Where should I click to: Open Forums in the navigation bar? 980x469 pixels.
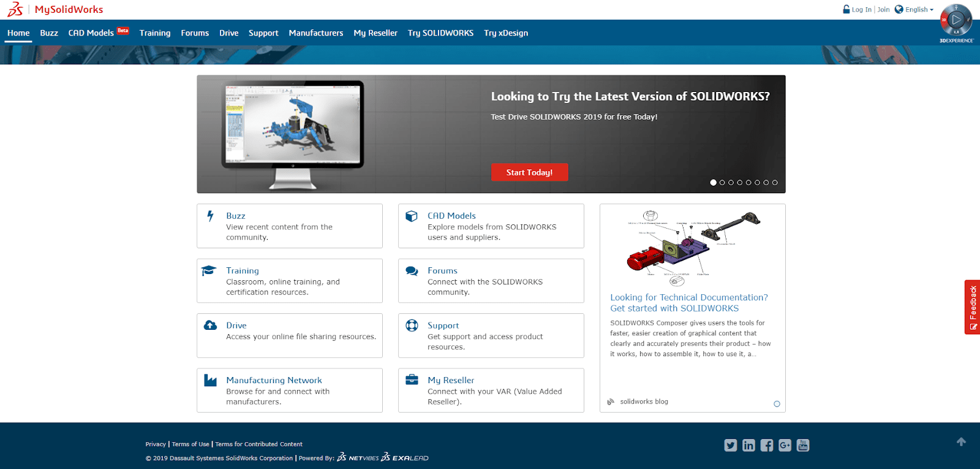click(195, 33)
